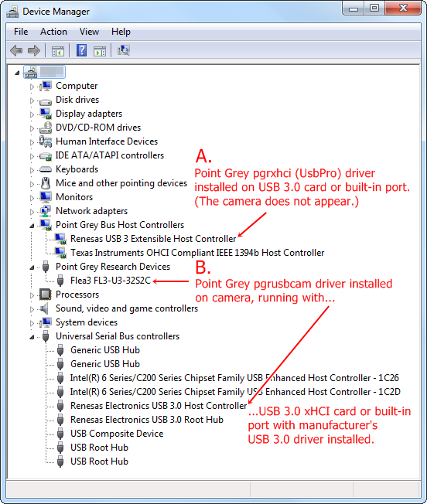Expand Sound, video and game controllers
427x504 pixels.
click(x=32, y=309)
